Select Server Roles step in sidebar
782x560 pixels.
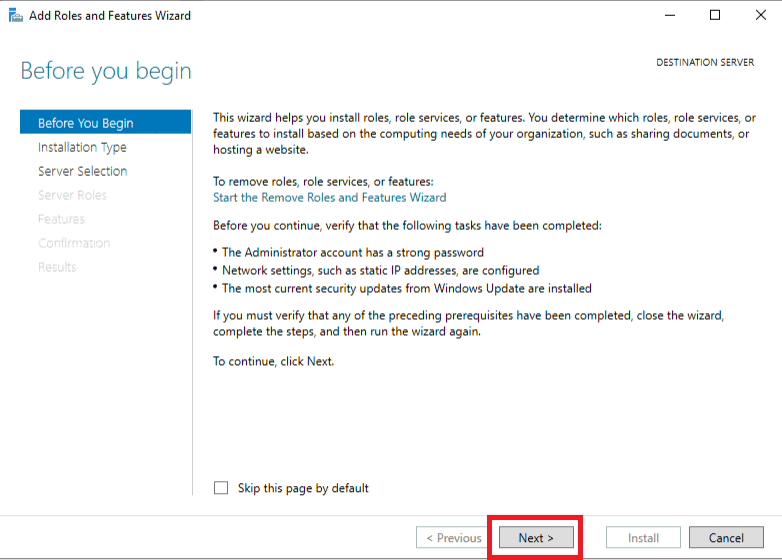click(x=72, y=195)
